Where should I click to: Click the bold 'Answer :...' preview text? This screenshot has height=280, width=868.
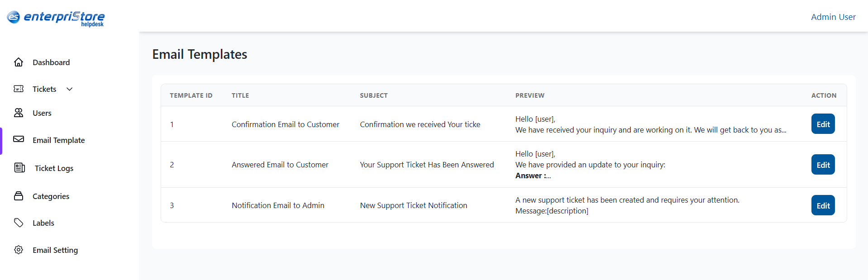(533, 176)
